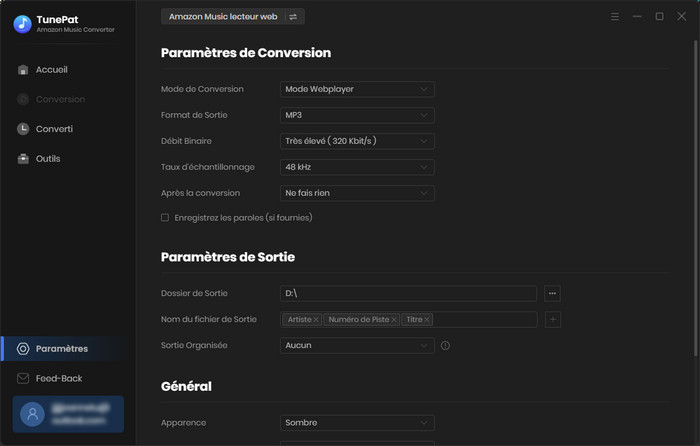The height and width of the screenshot is (446, 700).
Task: Remove the Artiste tag via its X
Action: [316, 320]
